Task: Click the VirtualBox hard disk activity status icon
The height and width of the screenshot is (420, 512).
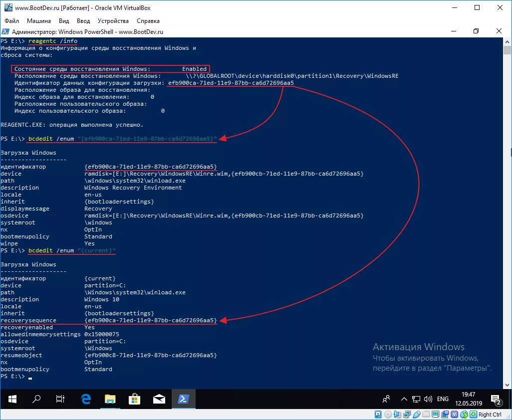Action: [378, 415]
